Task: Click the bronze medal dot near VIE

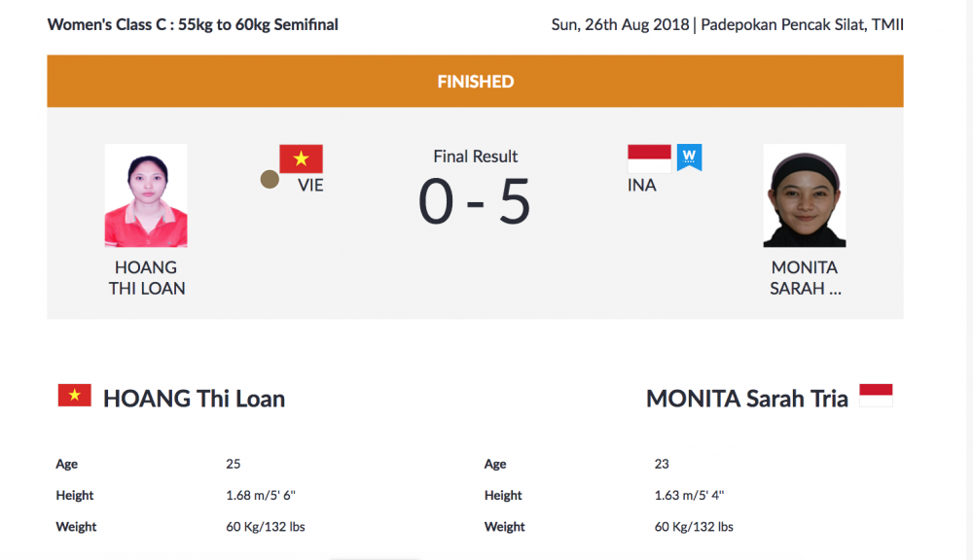Action: 270,179
